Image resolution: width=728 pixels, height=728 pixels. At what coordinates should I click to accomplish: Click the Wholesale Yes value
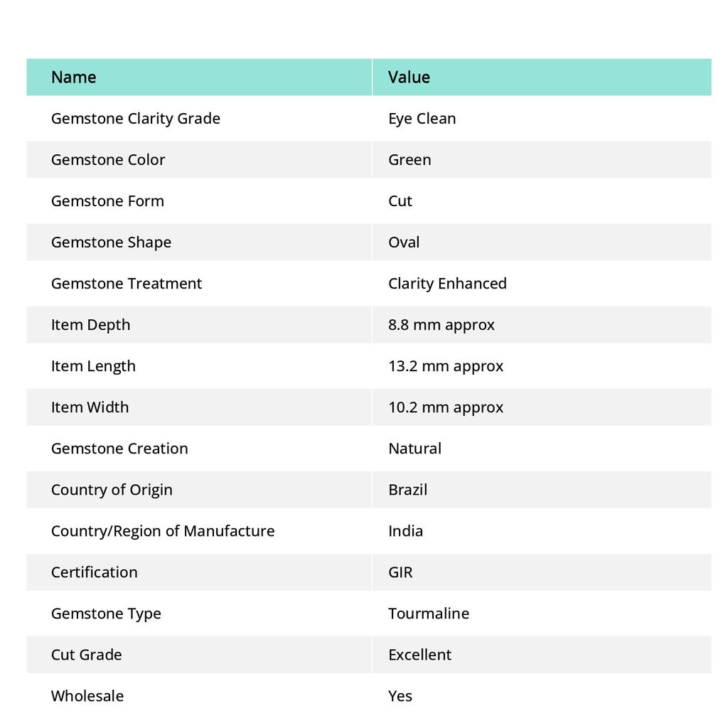pyautogui.click(x=400, y=696)
